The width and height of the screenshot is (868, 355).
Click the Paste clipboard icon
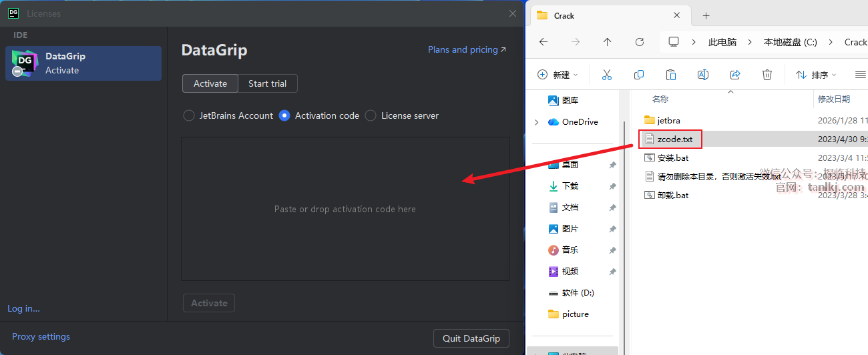pyautogui.click(x=671, y=75)
